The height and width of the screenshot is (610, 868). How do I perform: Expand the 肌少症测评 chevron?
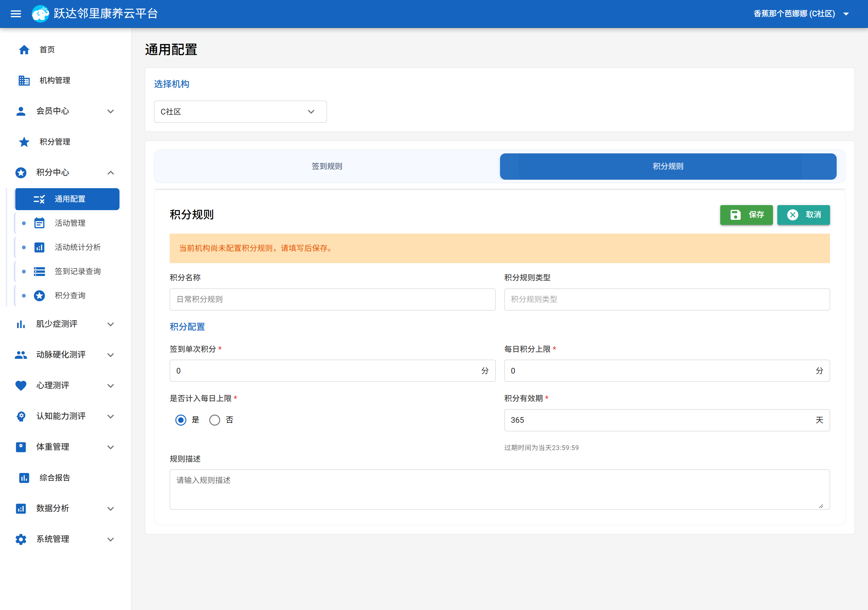110,324
